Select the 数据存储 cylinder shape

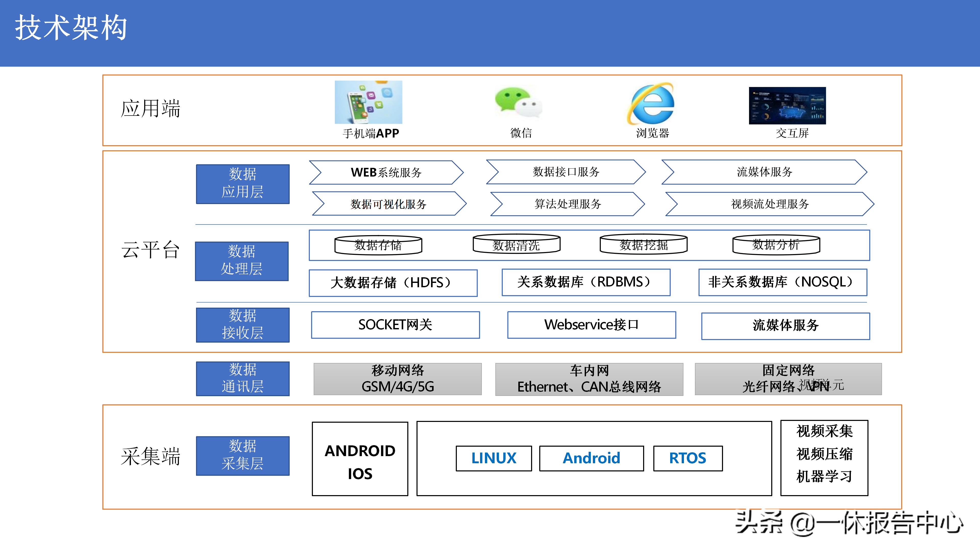pos(378,245)
